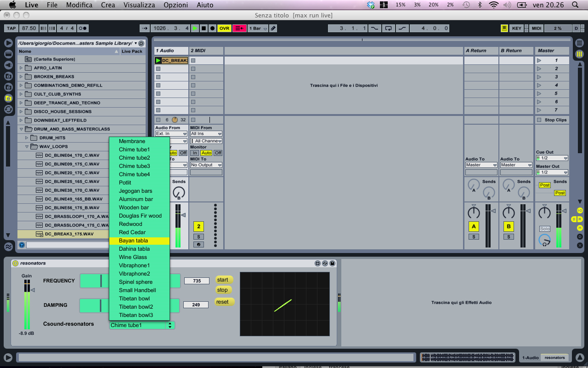
Task: Toggle the Master Solo/Cue switch
Action: [545, 229]
